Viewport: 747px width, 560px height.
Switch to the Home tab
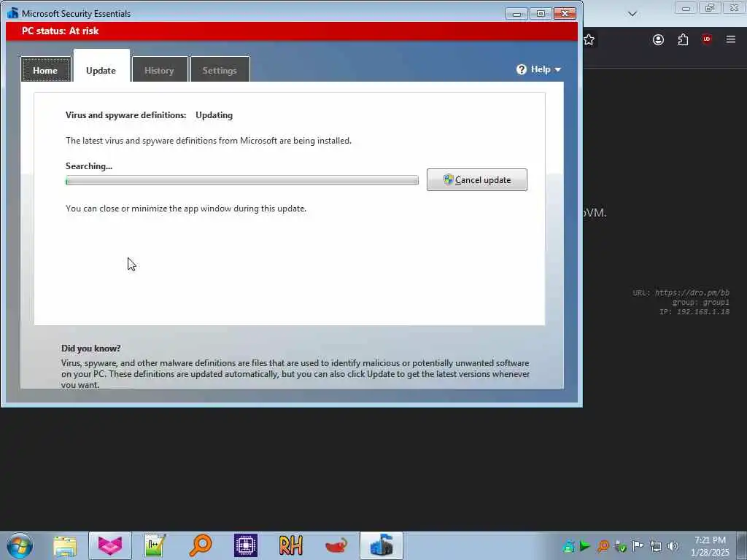(x=46, y=70)
